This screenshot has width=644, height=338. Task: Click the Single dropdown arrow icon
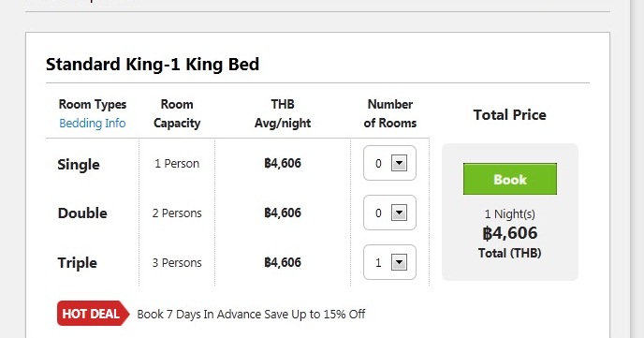click(x=399, y=163)
